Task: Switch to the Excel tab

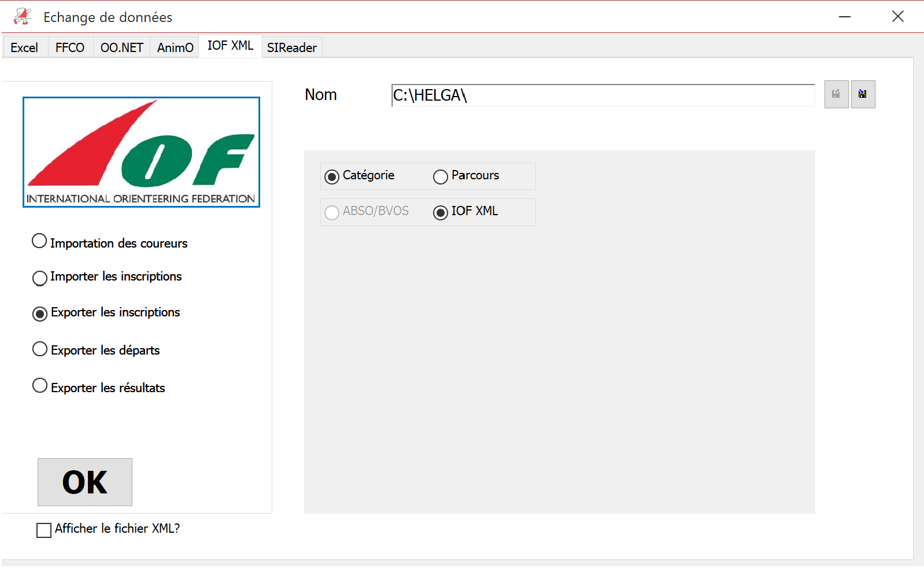Action: 24,47
